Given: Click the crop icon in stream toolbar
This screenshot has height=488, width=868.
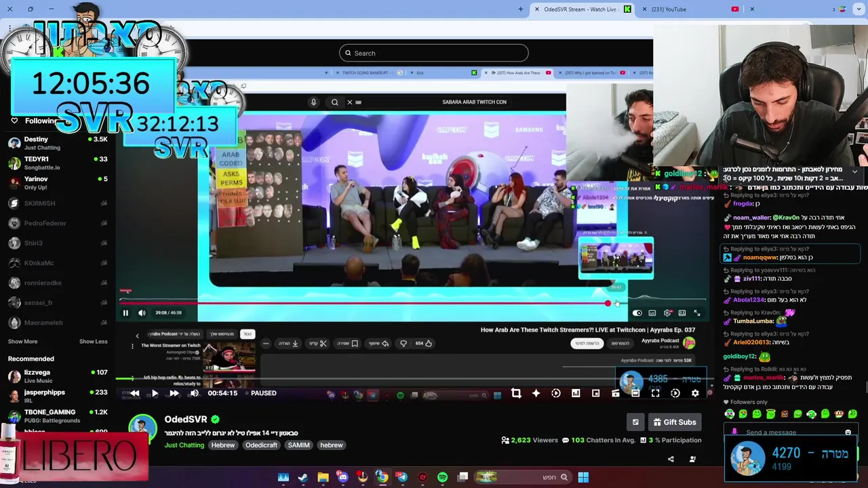Looking at the screenshot, I should (x=516, y=393).
